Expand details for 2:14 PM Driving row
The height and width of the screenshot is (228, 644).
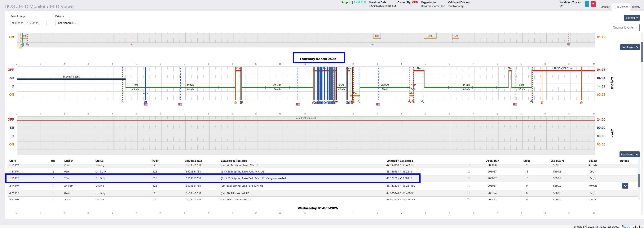tap(625, 186)
